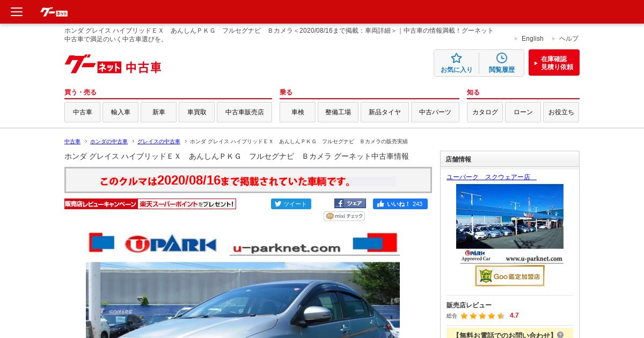Click the dealership lot photo thumbnail
This screenshot has height=338, width=644.
click(x=510, y=223)
